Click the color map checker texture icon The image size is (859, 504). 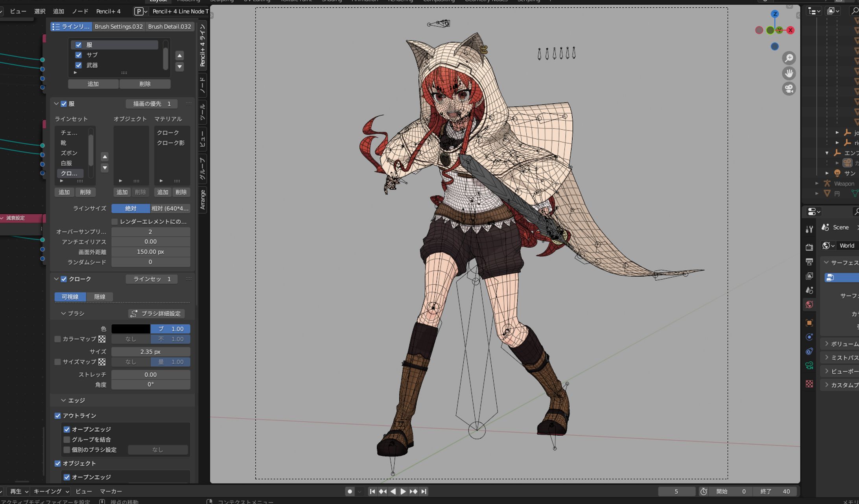point(102,339)
